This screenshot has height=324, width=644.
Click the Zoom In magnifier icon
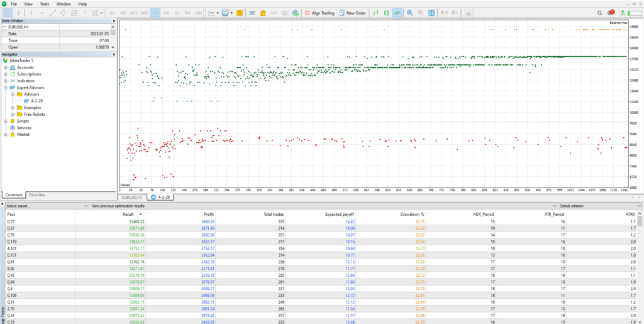pyautogui.click(x=410, y=13)
